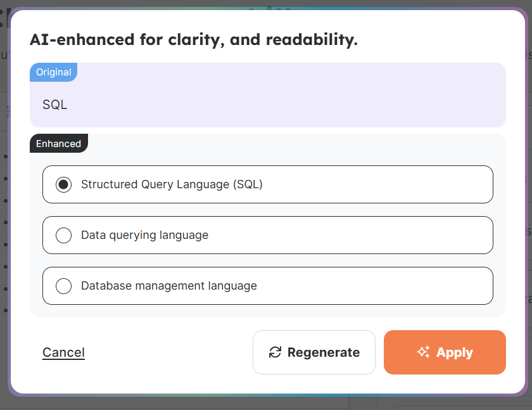Screen dimensions: 532x410
Task: Click the Database management language option row
Action: [x=267, y=286]
